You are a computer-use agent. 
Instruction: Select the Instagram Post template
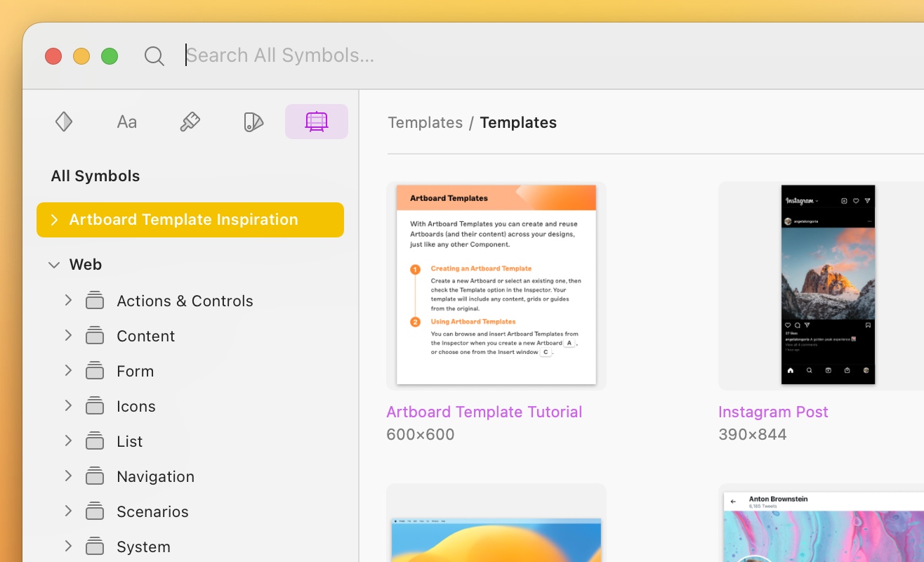[x=773, y=412]
